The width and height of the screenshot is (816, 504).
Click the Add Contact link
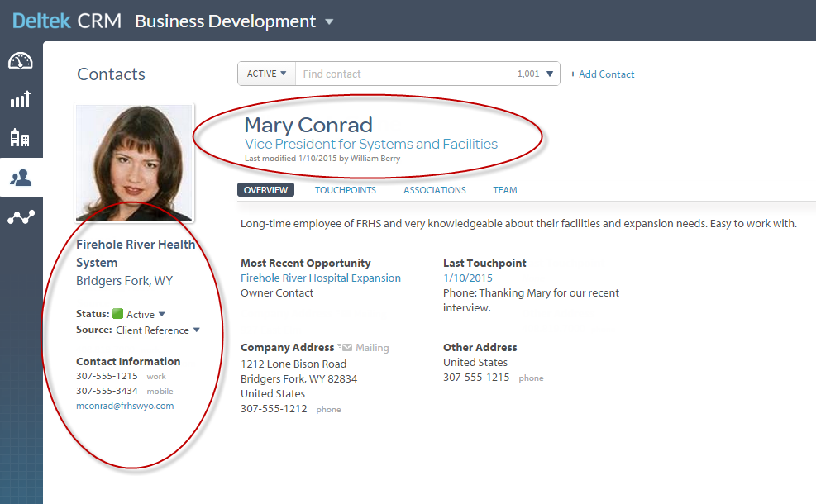point(603,74)
